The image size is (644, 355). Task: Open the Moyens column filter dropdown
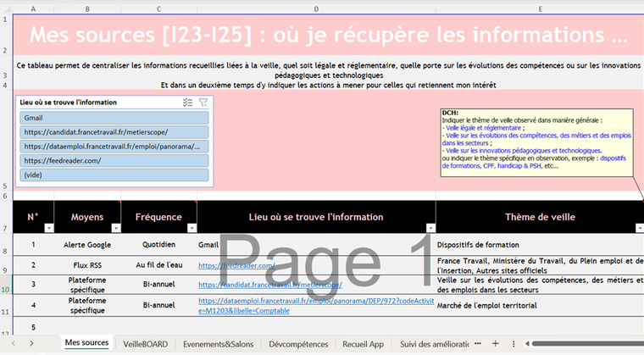coord(115,229)
